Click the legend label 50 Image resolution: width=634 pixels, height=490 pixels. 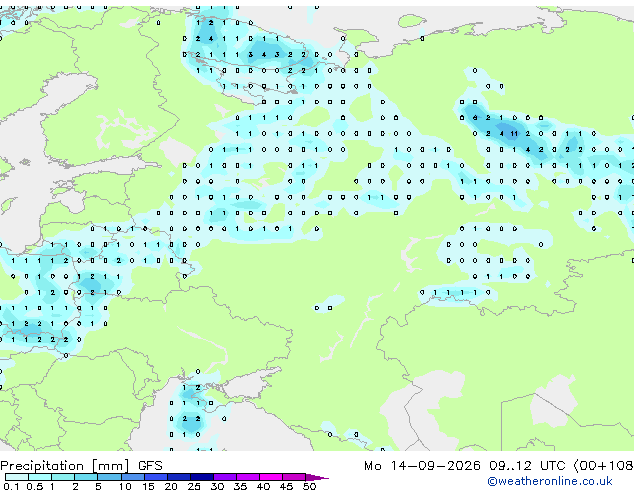click(x=309, y=486)
